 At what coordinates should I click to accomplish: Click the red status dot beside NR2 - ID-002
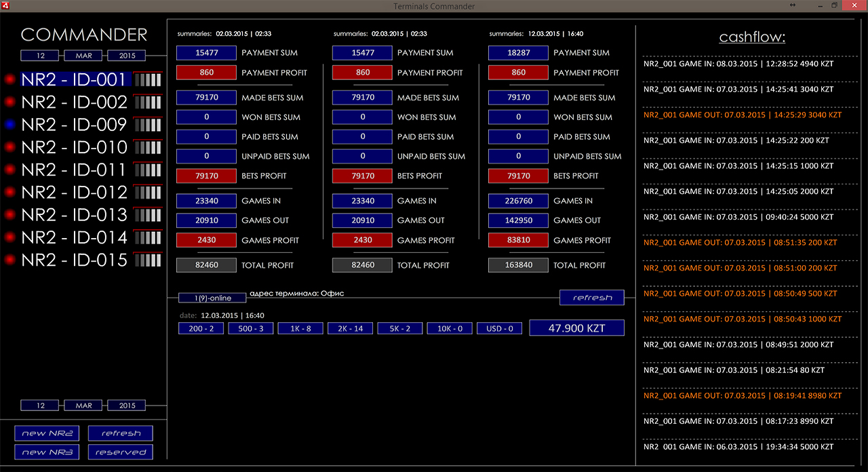(x=9, y=102)
